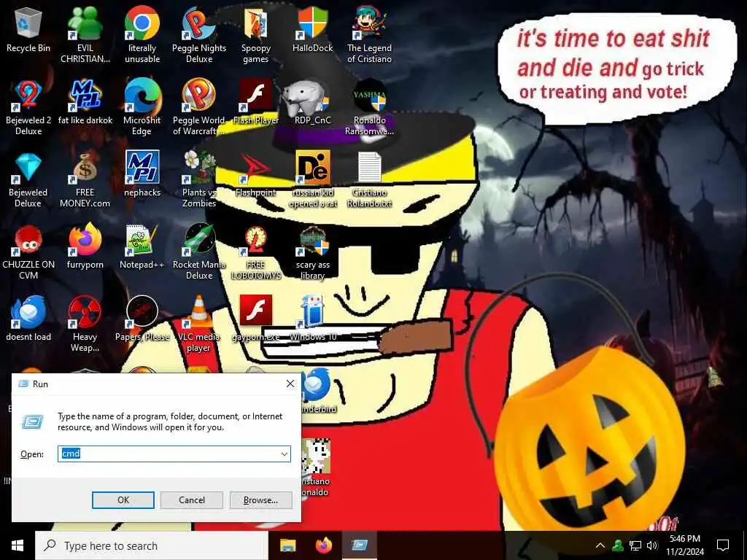747x560 pixels.
Task: Close the Run dialog window
Action: (290, 384)
